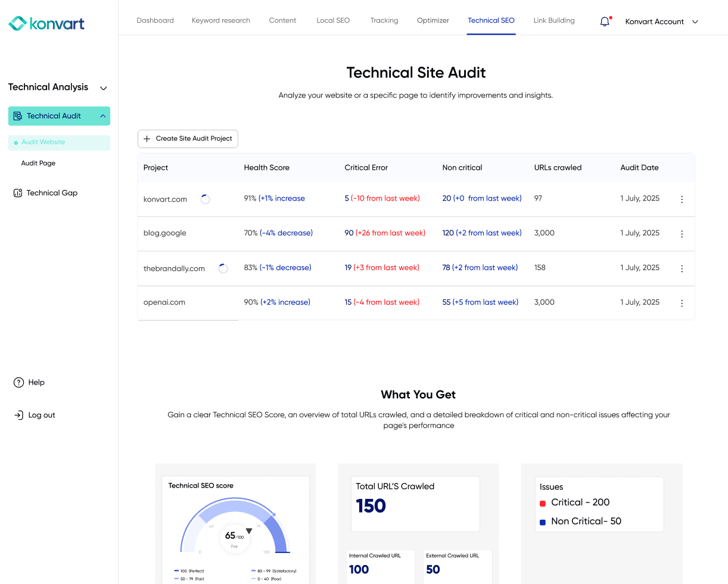The width and height of the screenshot is (728, 584).
Task: Click the Log out arrow icon
Action: point(18,414)
